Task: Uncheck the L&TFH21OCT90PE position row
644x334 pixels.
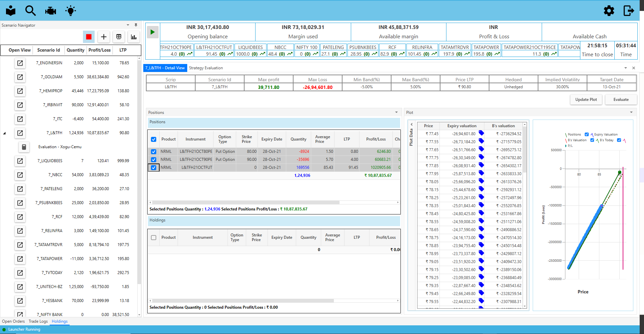Action: tap(154, 160)
